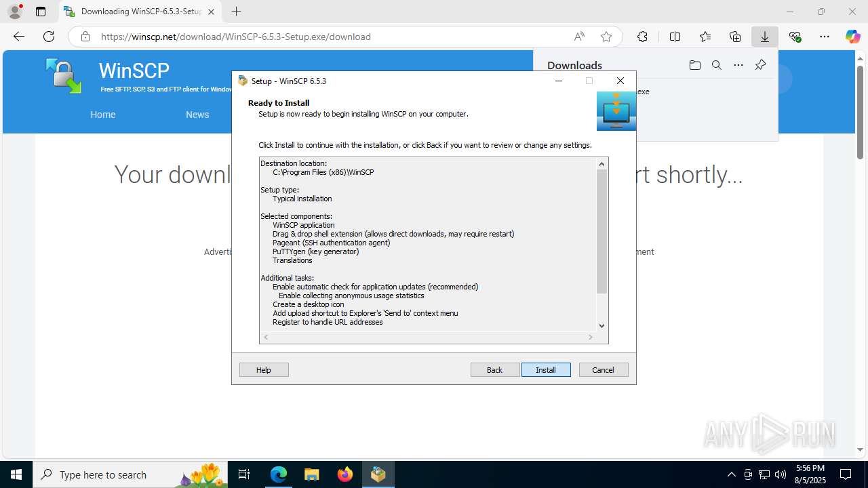868x488 pixels.
Task: Open the News tab on WinSCP site
Action: click(197, 115)
